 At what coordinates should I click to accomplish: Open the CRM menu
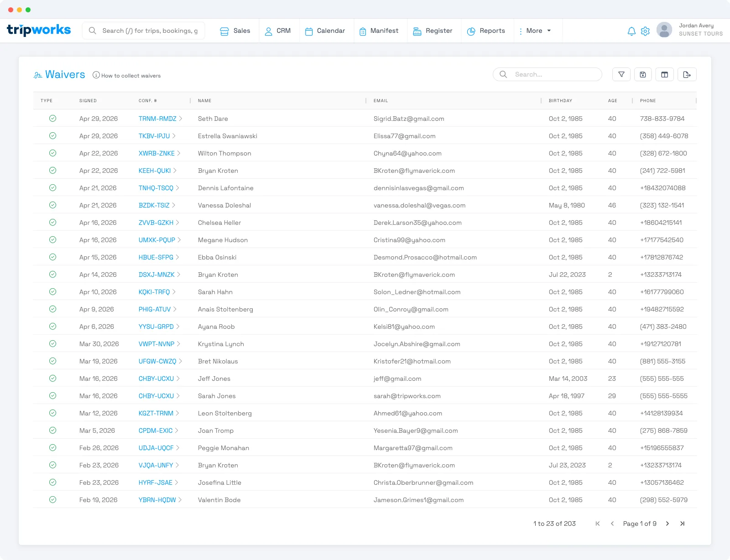pyautogui.click(x=277, y=31)
